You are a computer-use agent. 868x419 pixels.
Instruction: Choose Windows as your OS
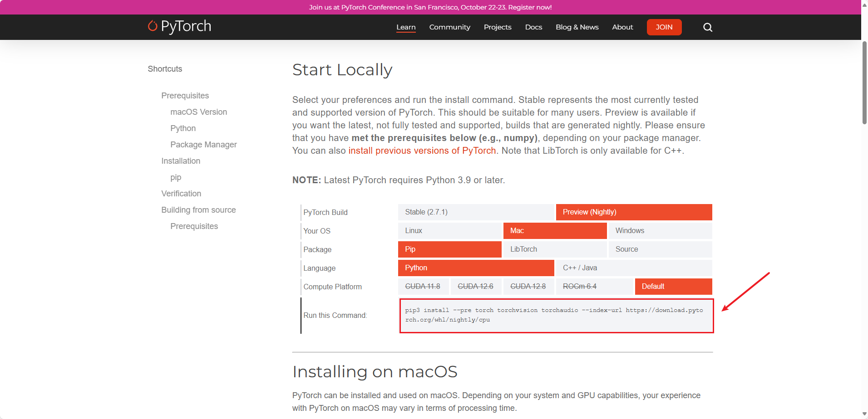(x=660, y=231)
